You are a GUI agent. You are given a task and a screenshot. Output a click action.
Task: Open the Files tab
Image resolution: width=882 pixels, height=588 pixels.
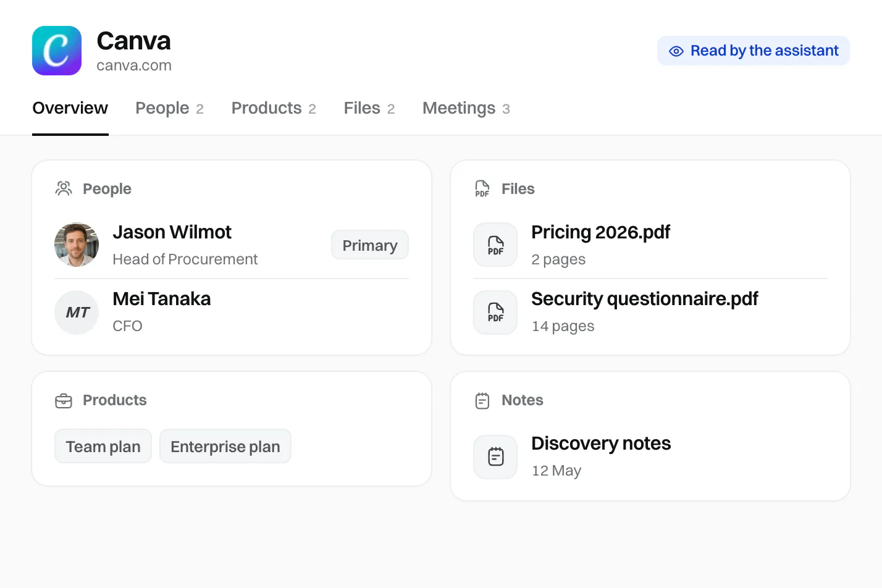point(369,109)
